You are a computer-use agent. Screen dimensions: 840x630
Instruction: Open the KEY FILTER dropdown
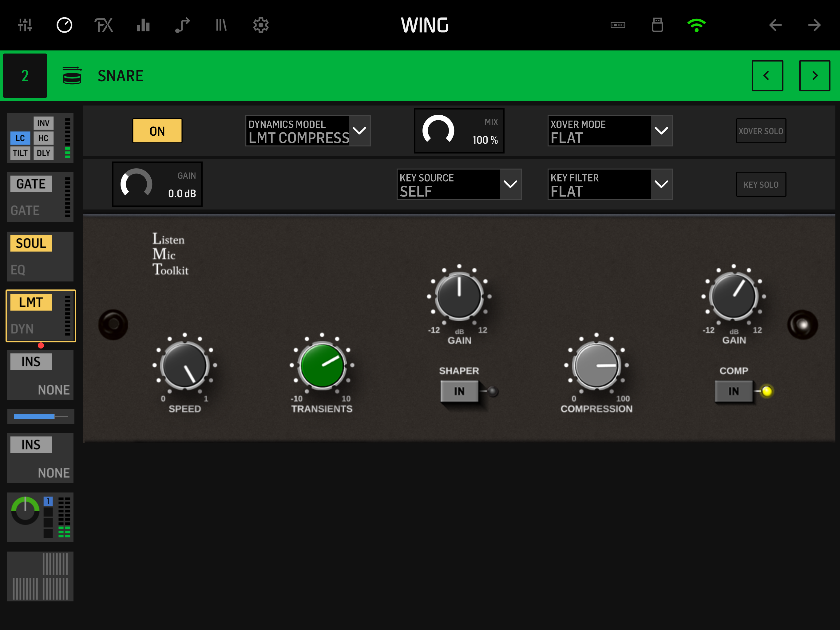coord(610,184)
